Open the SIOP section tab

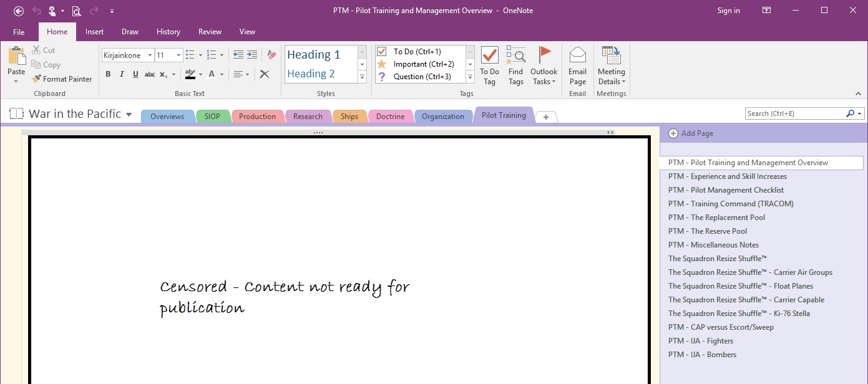coord(212,117)
